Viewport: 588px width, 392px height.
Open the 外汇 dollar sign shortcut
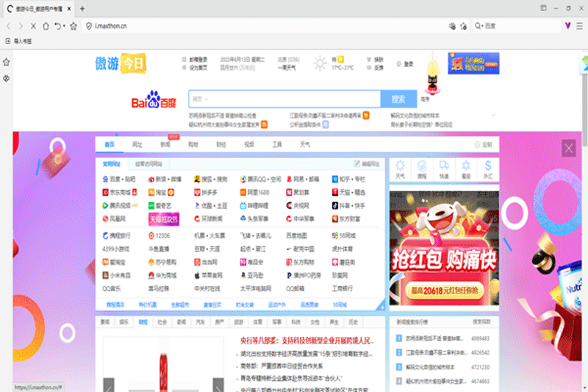click(x=488, y=168)
